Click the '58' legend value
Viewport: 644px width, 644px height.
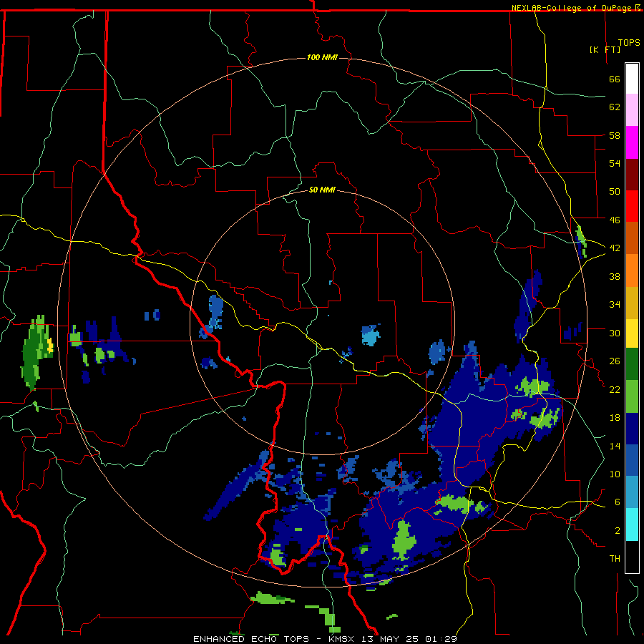[x=615, y=135]
